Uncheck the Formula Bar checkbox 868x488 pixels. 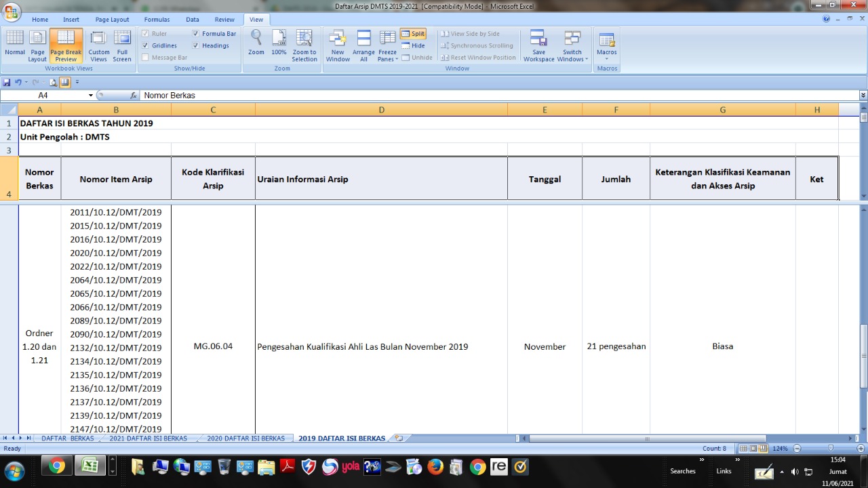coord(196,33)
